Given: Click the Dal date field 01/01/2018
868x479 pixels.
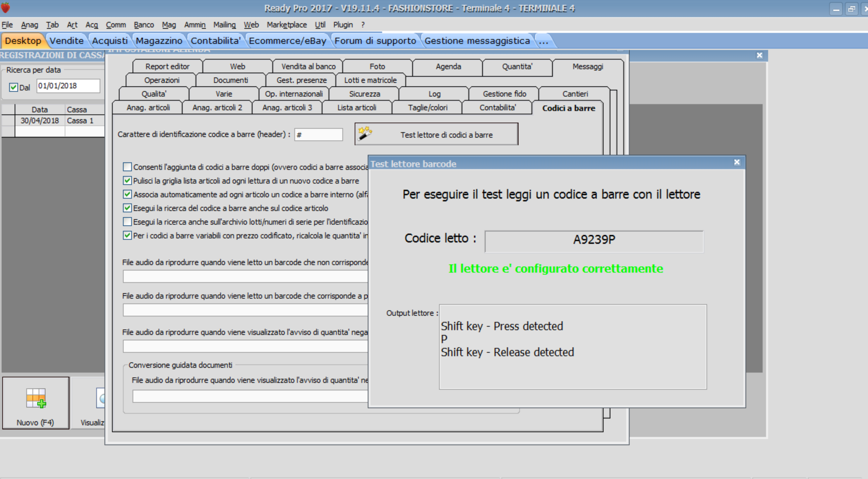Looking at the screenshot, I should coord(68,86).
